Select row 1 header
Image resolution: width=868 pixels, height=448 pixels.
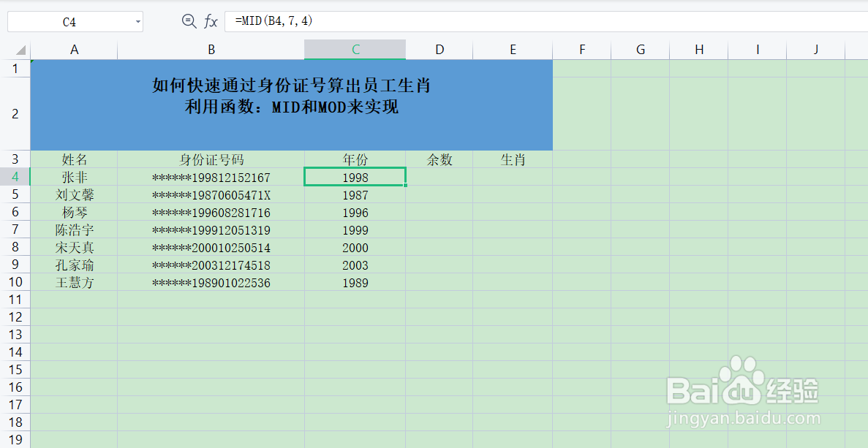pos(15,69)
